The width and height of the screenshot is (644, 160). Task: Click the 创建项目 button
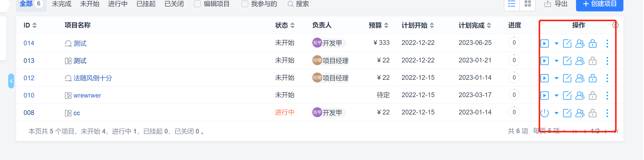click(599, 4)
